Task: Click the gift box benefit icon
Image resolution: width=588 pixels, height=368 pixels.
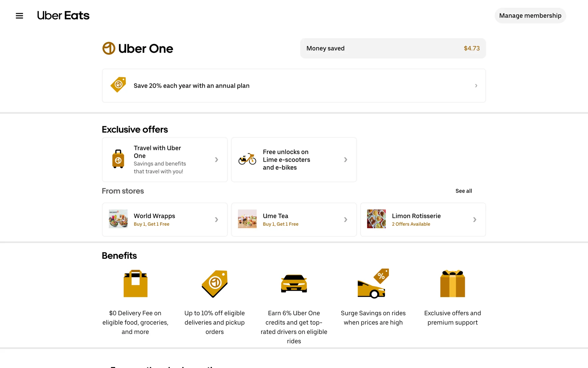Action: click(452, 283)
